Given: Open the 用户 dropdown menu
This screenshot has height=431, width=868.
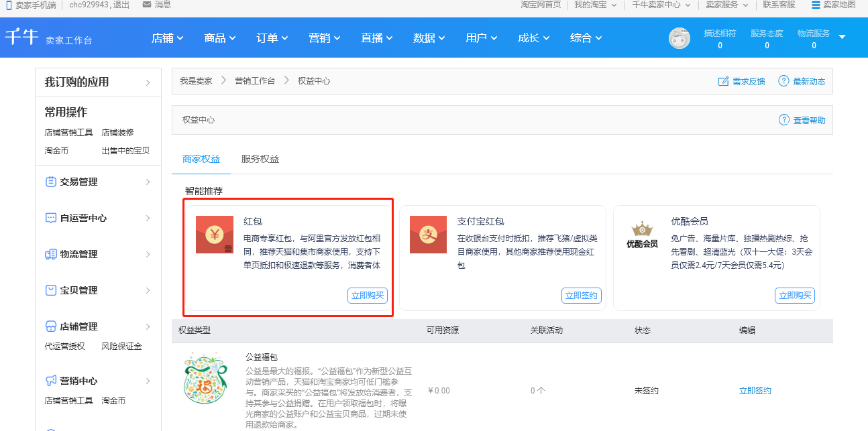Looking at the screenshot, I should [482, 38].
